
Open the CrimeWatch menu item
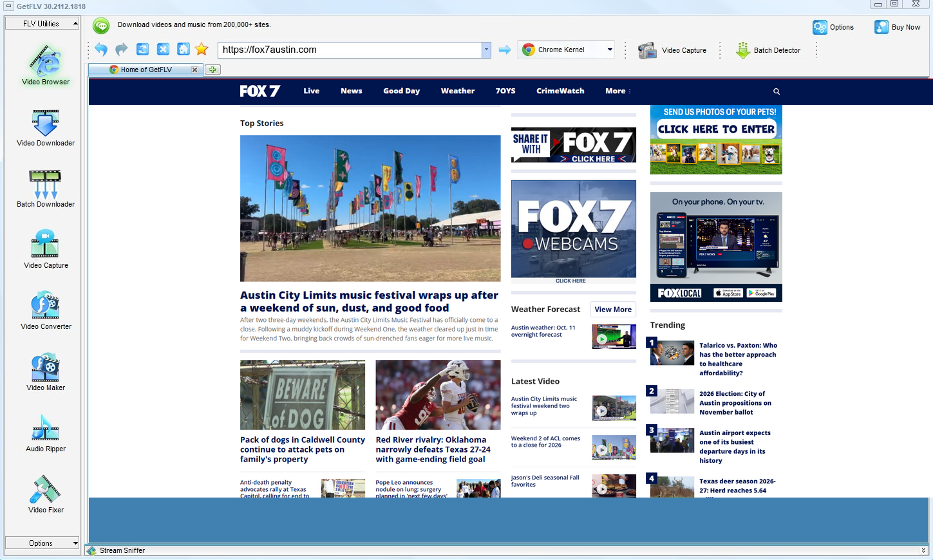tap(560, 91)
